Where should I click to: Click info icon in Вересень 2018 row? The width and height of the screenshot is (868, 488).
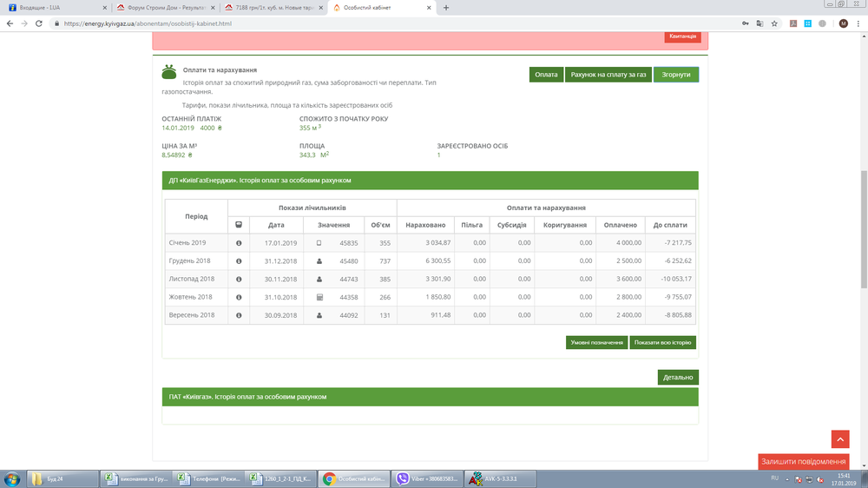click(239, 315)
